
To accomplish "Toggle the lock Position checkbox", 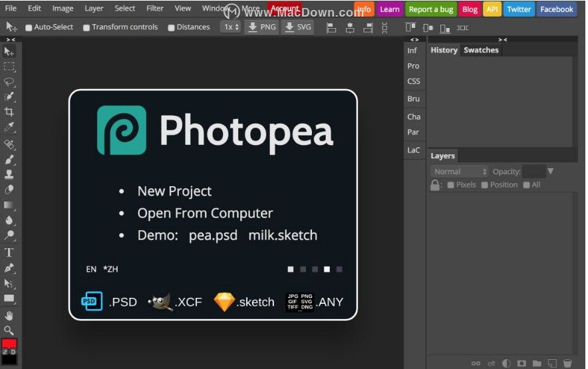I will click(x=484, y=185).
